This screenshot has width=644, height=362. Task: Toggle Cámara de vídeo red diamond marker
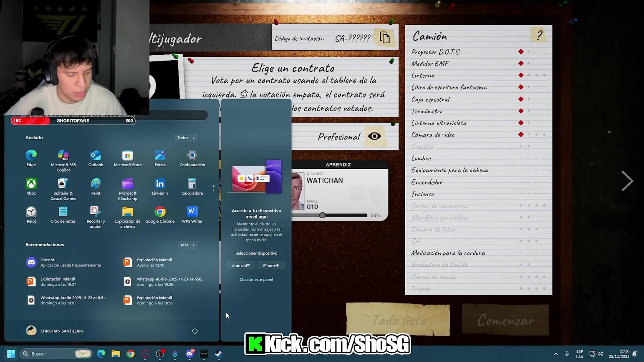tap(521, 134)
